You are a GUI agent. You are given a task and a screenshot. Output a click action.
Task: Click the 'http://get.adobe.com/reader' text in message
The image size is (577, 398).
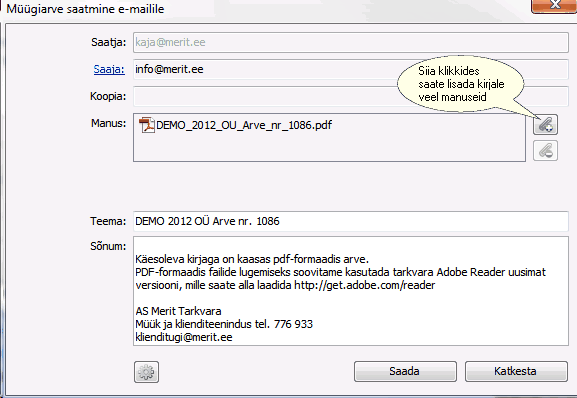tap(365, 285)
